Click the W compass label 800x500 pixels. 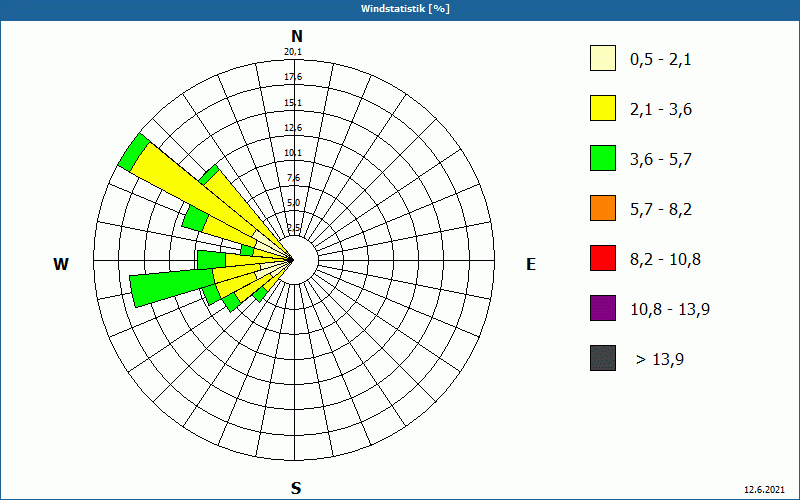61,264
